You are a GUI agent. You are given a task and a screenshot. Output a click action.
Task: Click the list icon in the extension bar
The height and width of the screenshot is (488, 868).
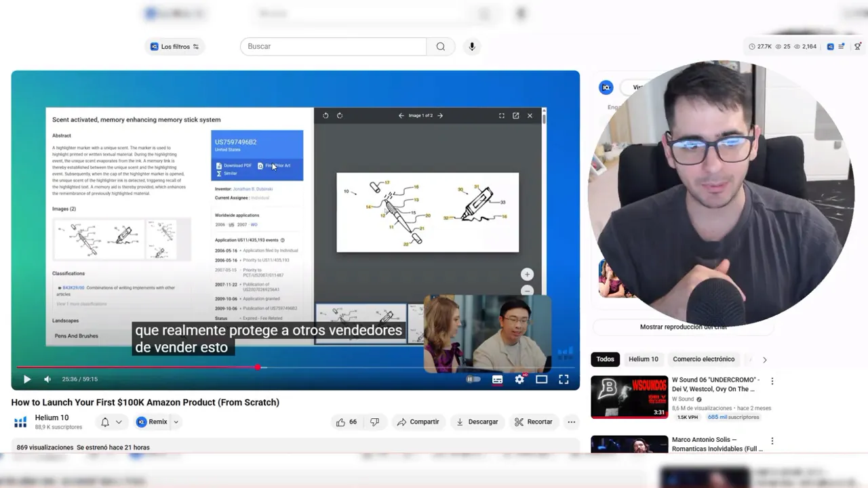(x=842, y=47)
